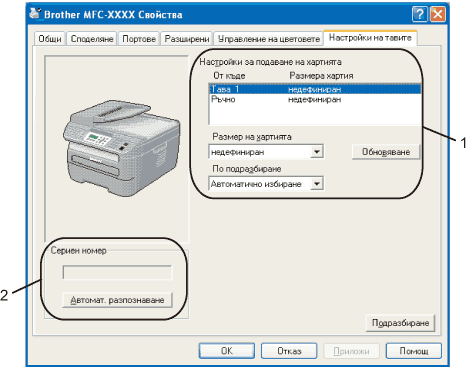Confirm with the OK button
468x367 pixels.
[x=227, y=351]
